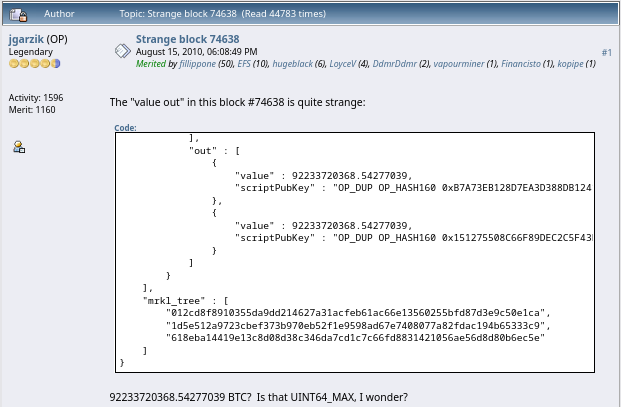This screenshot has width=621, height=407.
Task: Click the locked topic icon in header
Action: 18,15
